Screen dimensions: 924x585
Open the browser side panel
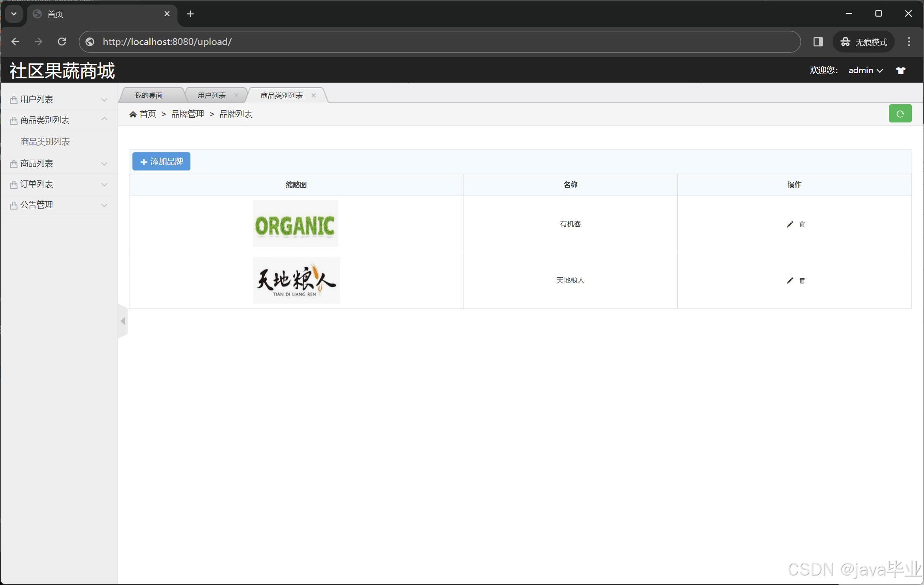point(818,42)
